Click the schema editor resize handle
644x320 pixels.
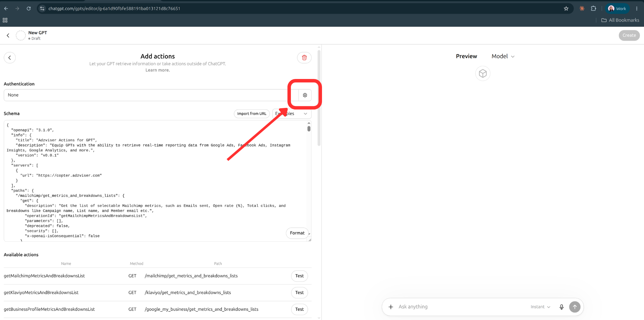tap(310, 240)
